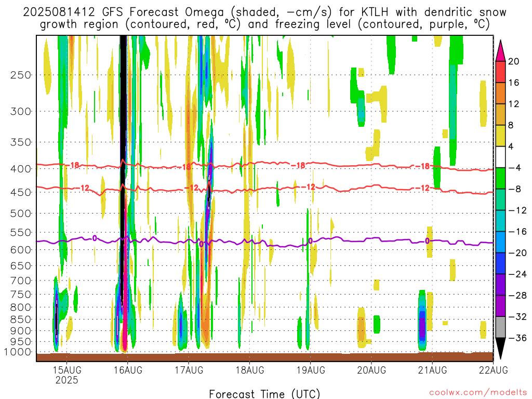Click the 15AUG date label

click(x=67, y=370)
